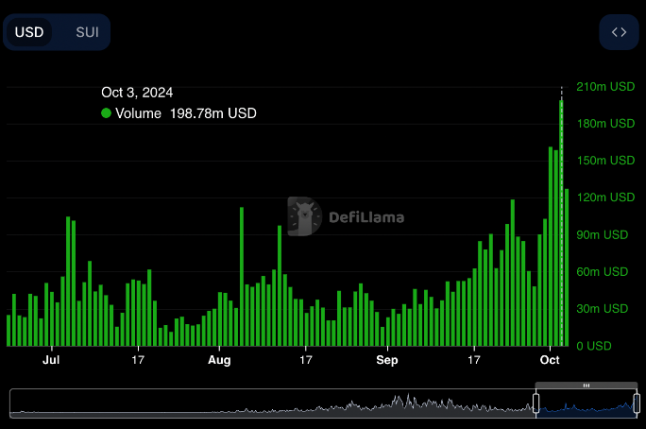Click the Oct label on the x-axis
The width and height of the screenshot is (646, 429).
coord(549,358)
